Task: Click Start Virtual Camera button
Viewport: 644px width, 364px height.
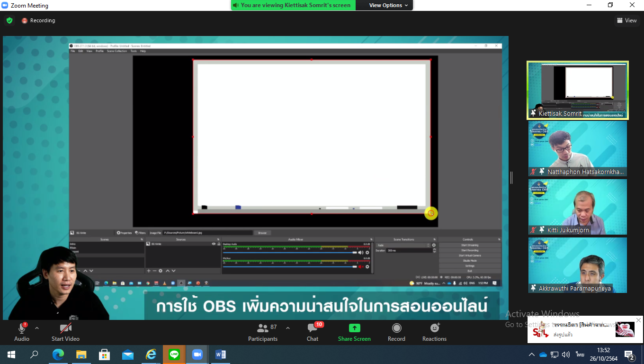Action: (x=470, y=255)
